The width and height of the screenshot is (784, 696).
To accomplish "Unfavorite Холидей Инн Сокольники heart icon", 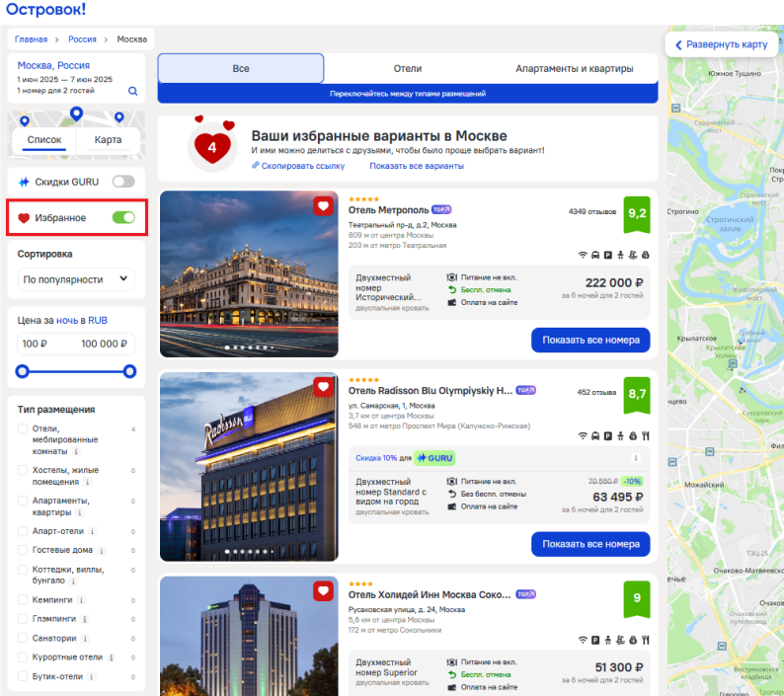I will point(323,591).
